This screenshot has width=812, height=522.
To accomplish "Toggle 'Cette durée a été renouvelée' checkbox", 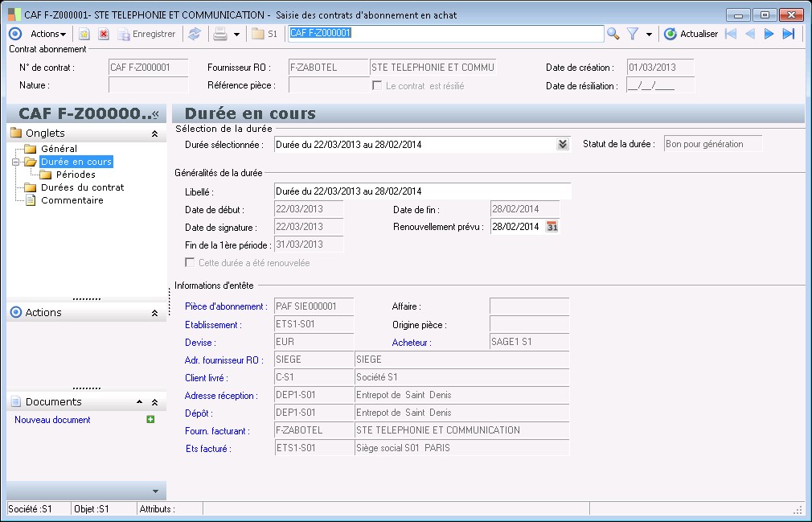I will click(x=190, y=262).
